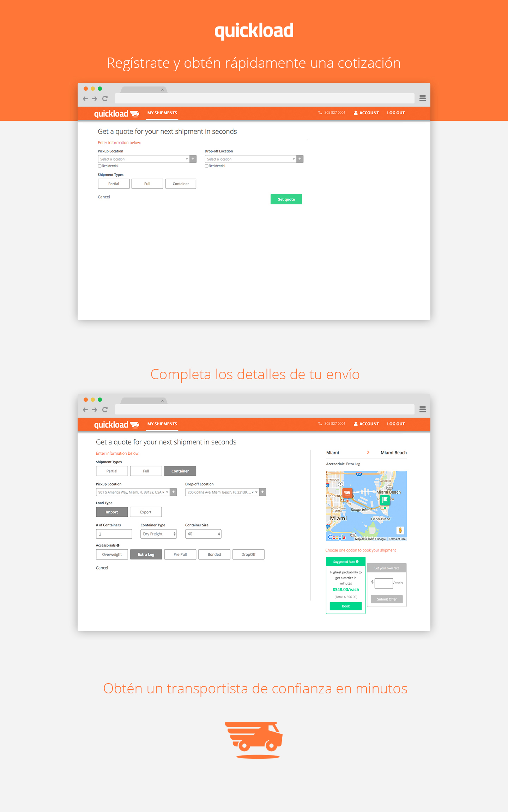Click the green Get quote button
The width and height of the screenshot is (508, 812).
[x=286, y=199]
